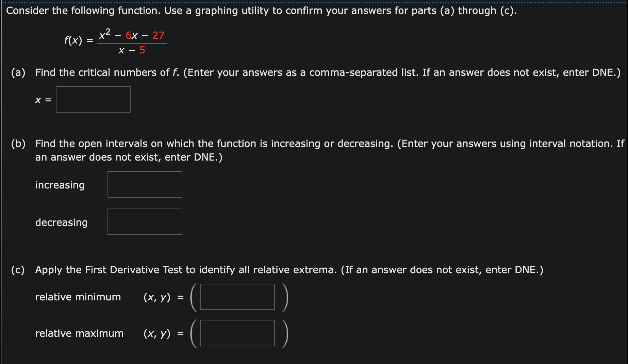Click the part (c) question label
628x364 pixels.
[x=18, y=269]
